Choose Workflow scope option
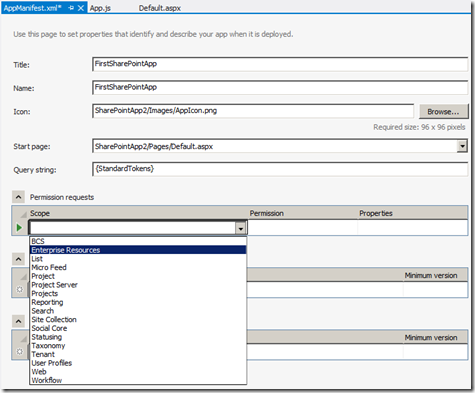This screenshot has height=393, width=475. click(x=138, y=380)
